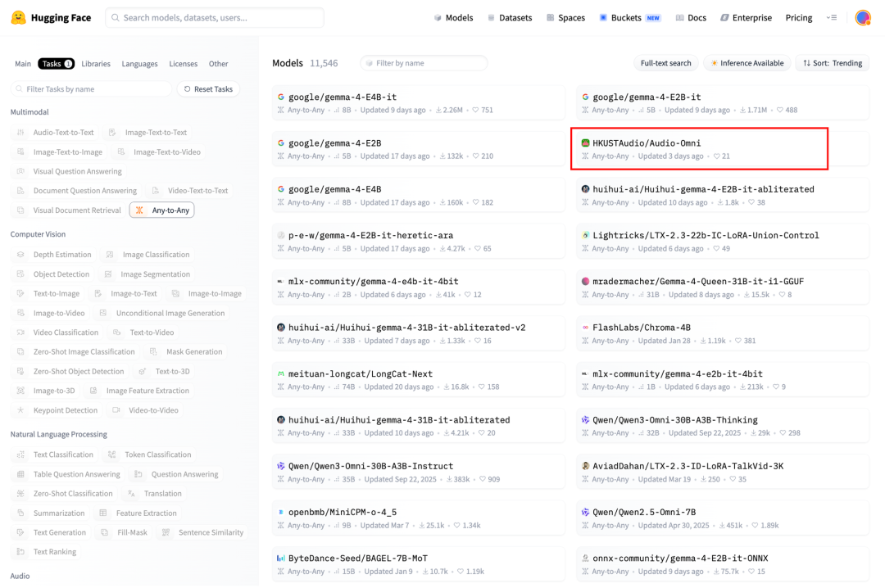
Task: Open the Docs page from the navbar
Action: pyautogui.click(x=691, y=17)
